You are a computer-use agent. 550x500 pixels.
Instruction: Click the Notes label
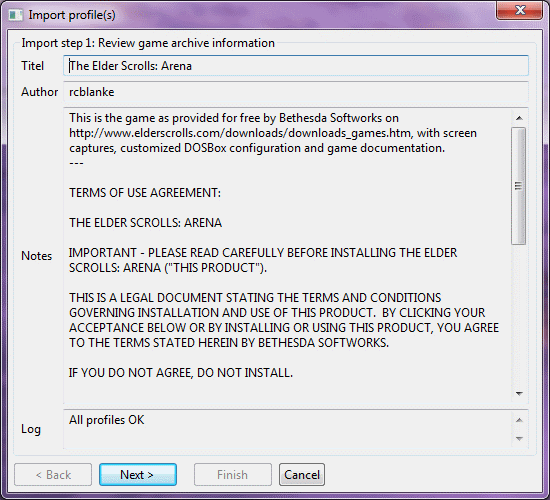pyautogui.click(x=36, y=256)
